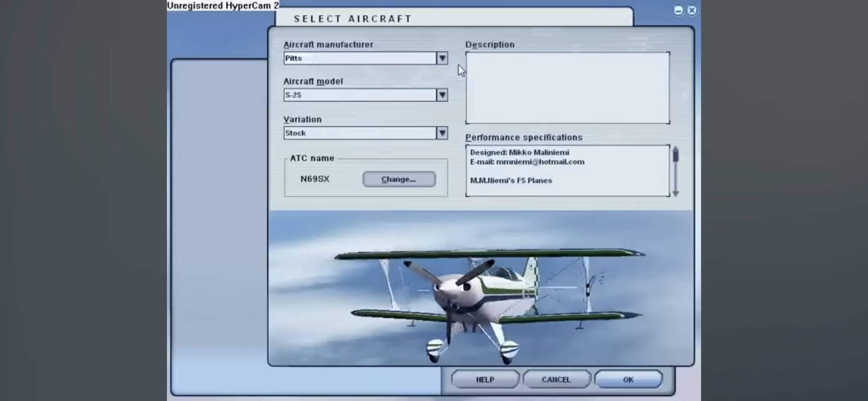Screen dimensions: 868x401
Task: Click the Performance specifications label
Action: coord(524,137)
